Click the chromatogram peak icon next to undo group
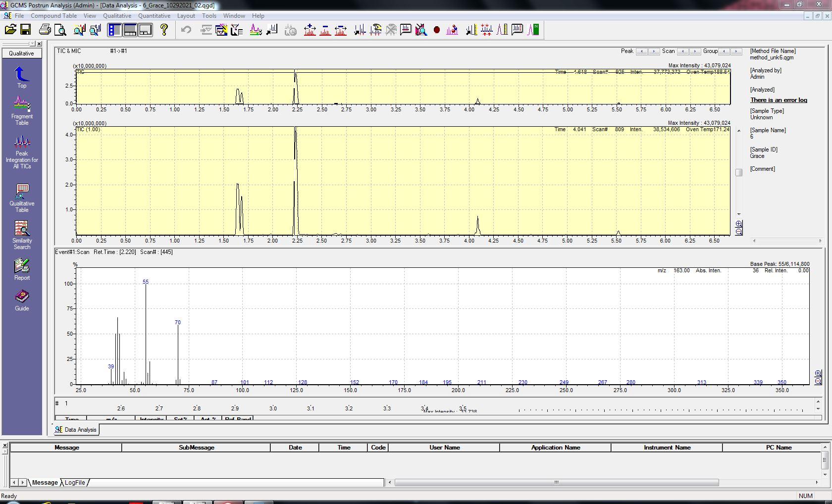Screen dimensions: 832x504 pos(256,30)
